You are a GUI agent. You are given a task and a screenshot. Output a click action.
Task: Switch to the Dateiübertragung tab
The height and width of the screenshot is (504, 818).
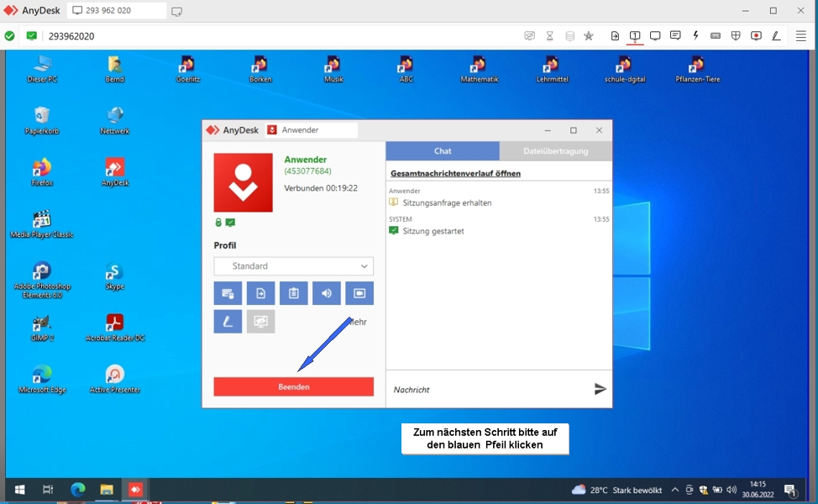(x=555, y=151)
